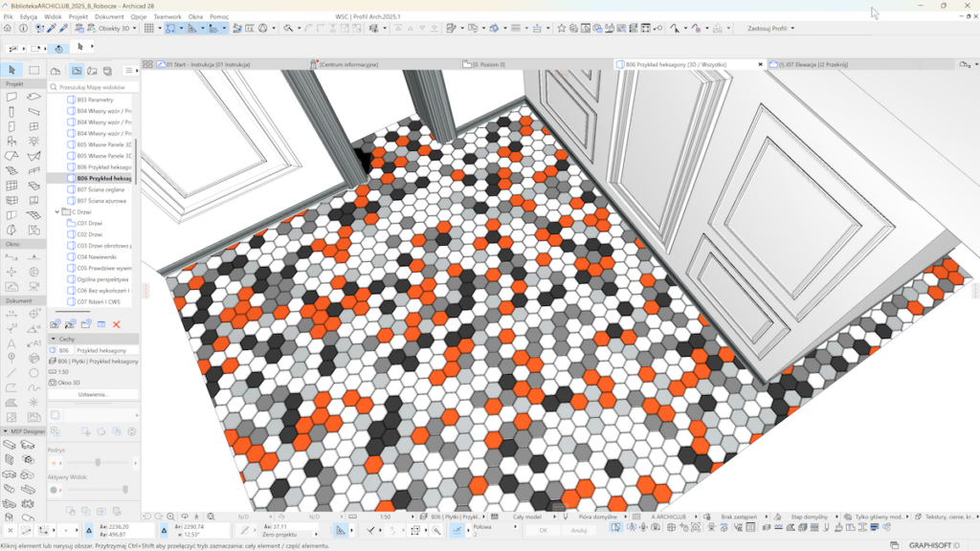
Task: Select B07 Ściana ceglana view
Action: point(100,189)
